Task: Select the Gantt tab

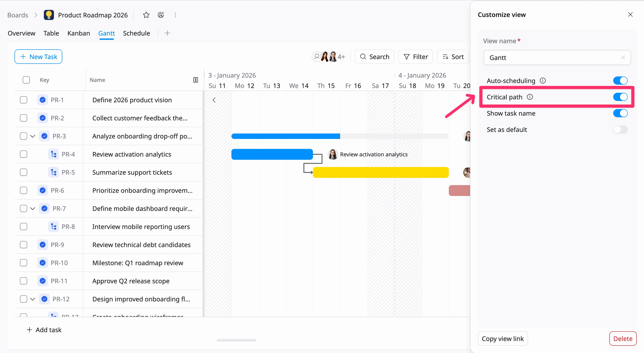Action: tap(106, 33)
